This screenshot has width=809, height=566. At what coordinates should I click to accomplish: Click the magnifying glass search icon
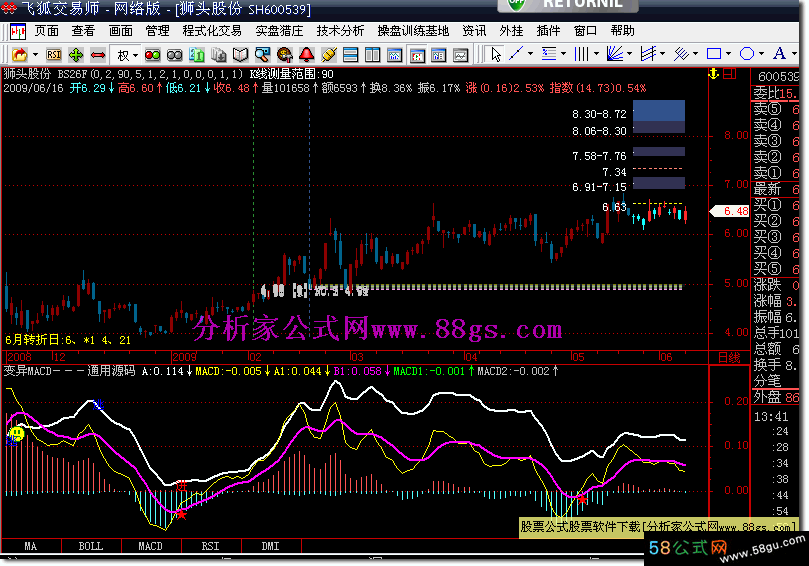click(x=262, y=54)
